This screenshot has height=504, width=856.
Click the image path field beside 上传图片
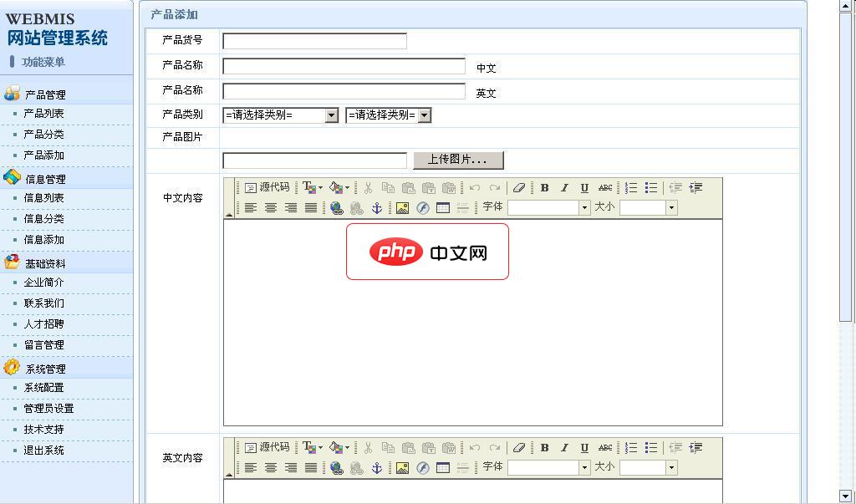314,160
